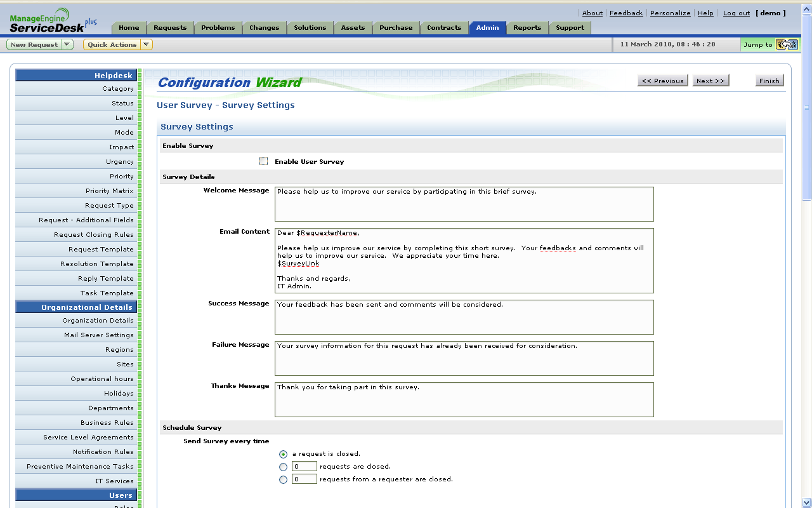Open the Reports tab

528,28
